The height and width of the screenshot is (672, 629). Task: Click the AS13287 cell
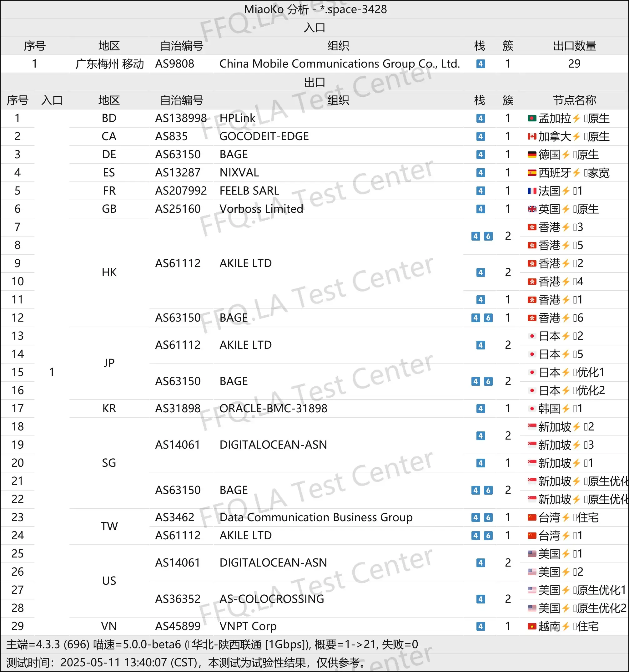[x=178, y=173]
